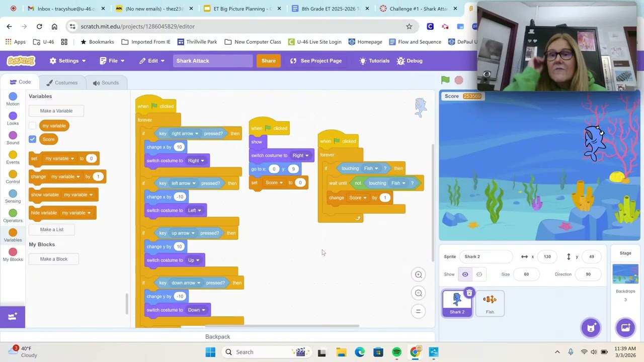This screenshot has height=362, width=644.
Task: Reload the browser page
Action: point(39,26)
